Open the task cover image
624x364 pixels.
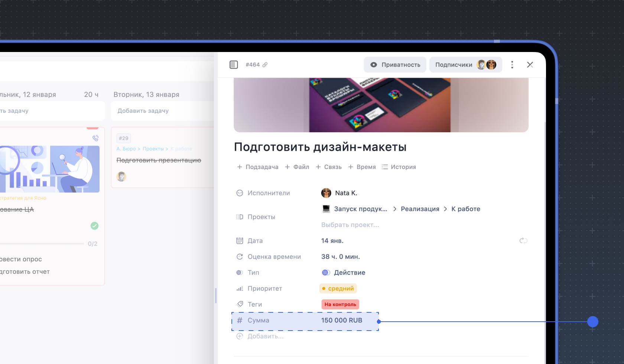pyautogui.click(x=381, y=105)
